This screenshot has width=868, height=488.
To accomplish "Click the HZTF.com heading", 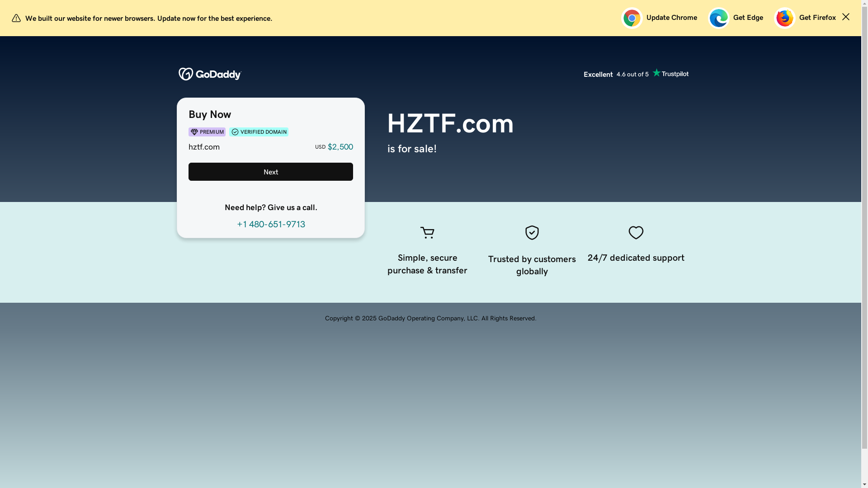I will tap(450, 123).
